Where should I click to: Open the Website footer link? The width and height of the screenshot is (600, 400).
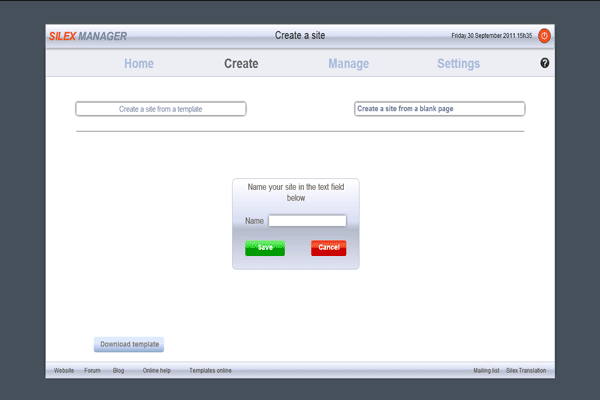[x=64, y=371]
